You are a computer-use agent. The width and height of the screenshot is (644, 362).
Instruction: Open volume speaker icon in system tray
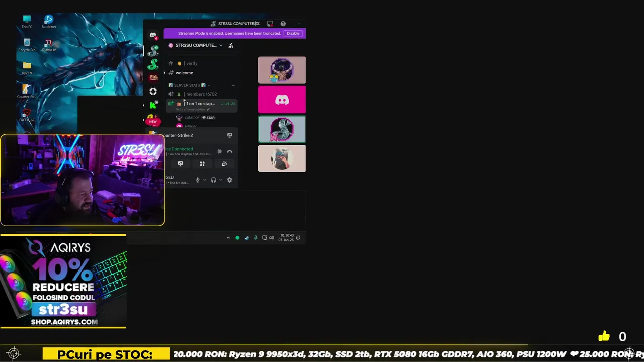pyautogui.click(x=272, y=238)
